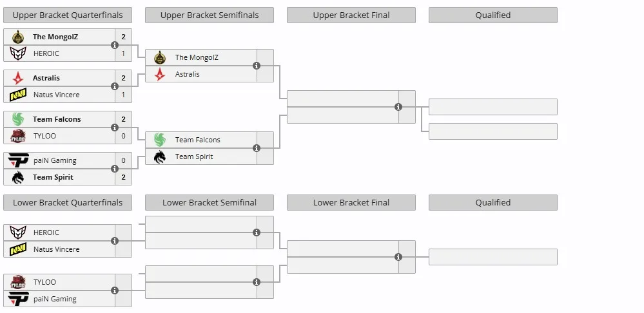Open Team Falcons link in upper semifinals

(x=197, y=140)
